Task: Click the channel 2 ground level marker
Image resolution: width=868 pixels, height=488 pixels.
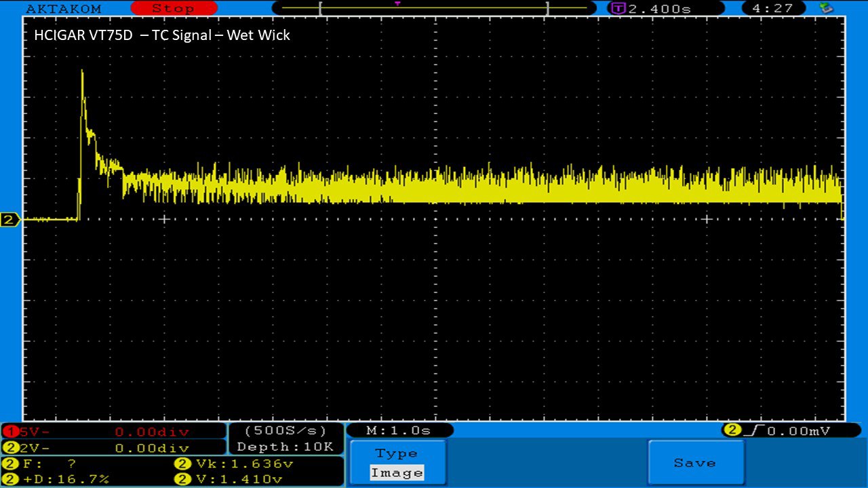Action: click(x=10, y=220)
